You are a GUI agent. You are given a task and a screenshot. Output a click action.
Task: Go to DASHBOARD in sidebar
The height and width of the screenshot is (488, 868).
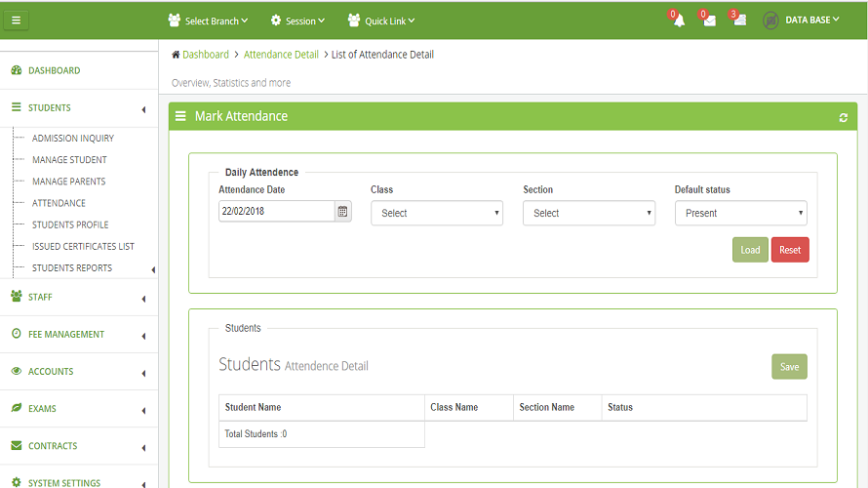(55, 70)
